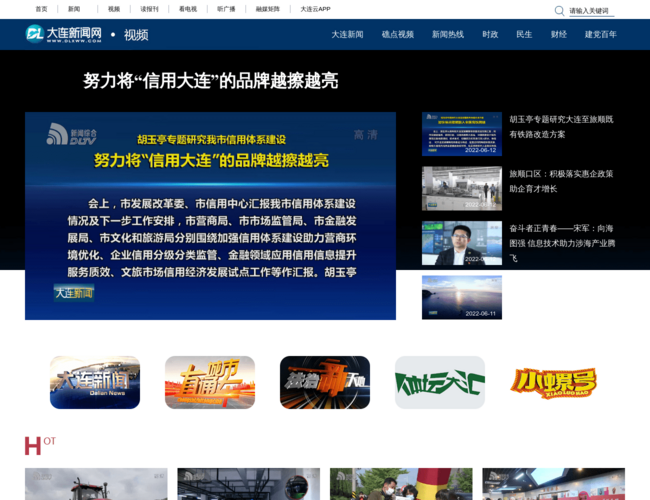Open the 听广播 top link
The height and width of the screenshot is (500, 650).
226,9
